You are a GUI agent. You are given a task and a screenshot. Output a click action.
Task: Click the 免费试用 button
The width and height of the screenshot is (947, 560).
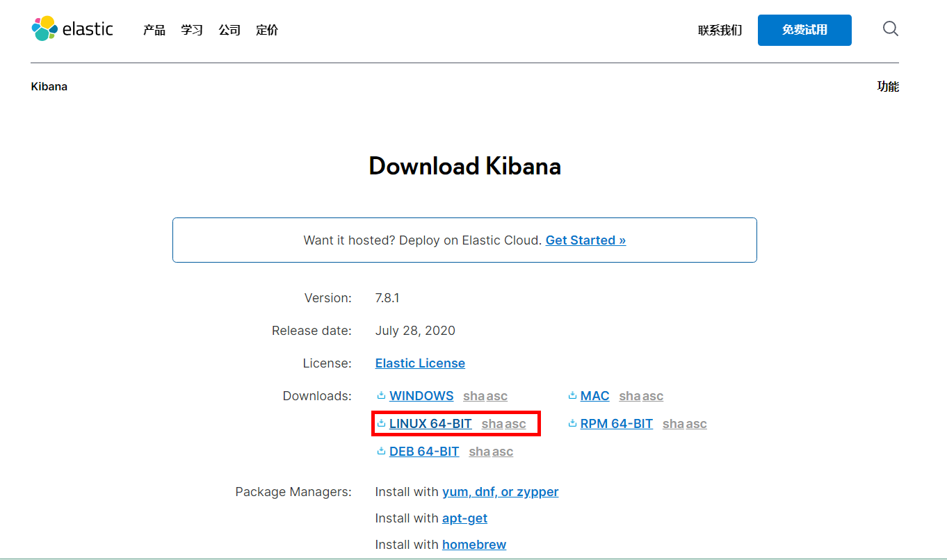coord(804,30)
